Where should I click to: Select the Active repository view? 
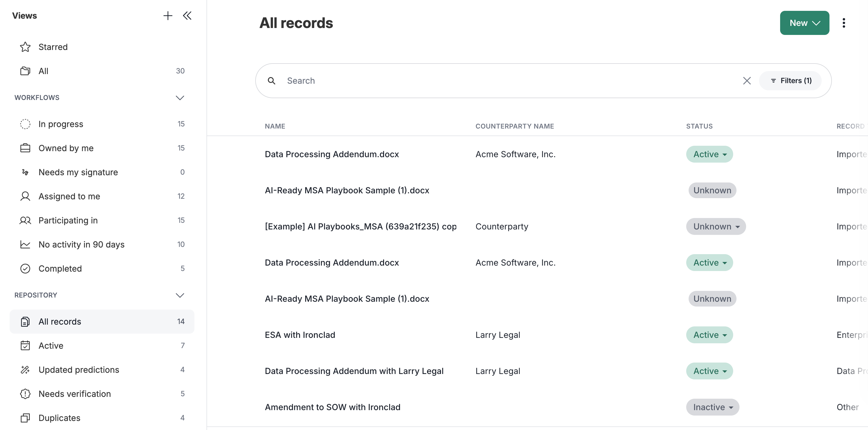[102, 345]
